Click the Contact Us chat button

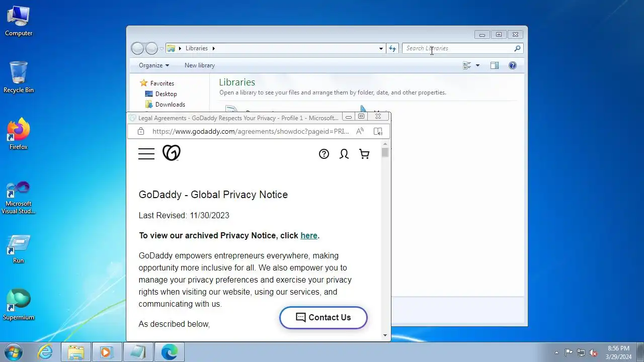coord(324,317)
